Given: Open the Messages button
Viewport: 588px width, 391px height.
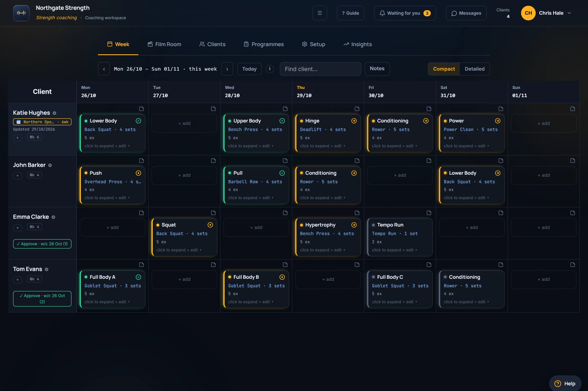Looking at the screenshot, I should (466, 13).
